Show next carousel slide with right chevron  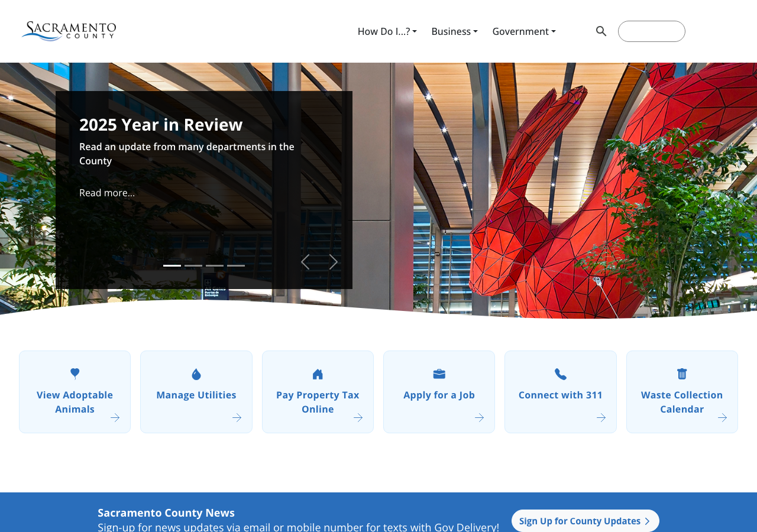(334, 262)
